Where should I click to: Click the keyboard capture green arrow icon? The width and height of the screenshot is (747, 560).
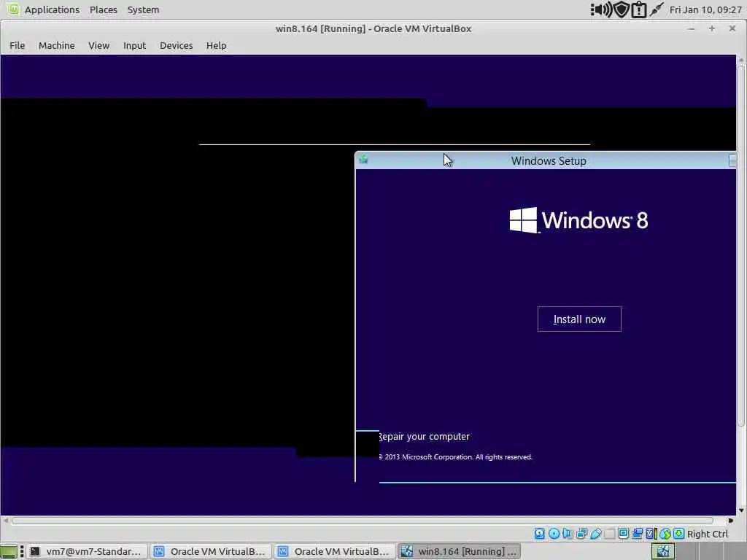pos(679,534)
